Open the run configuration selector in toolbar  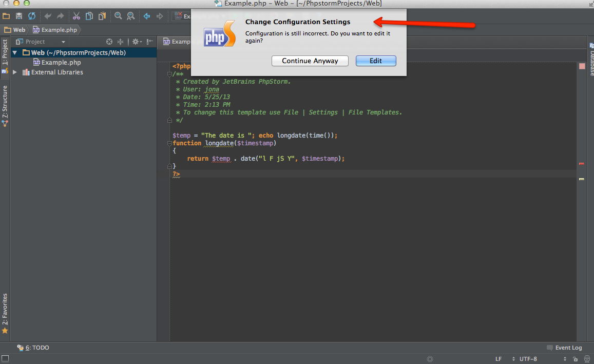point(182,16)
